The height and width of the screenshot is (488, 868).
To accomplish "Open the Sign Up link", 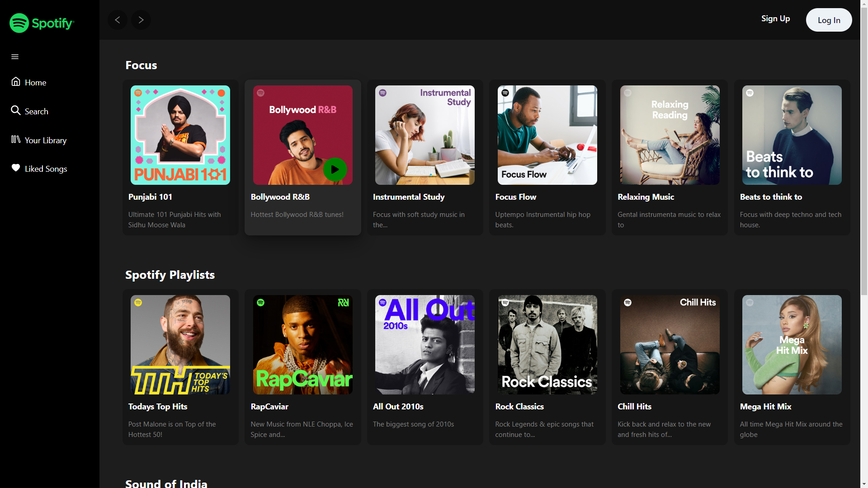I will coord(775,19).
